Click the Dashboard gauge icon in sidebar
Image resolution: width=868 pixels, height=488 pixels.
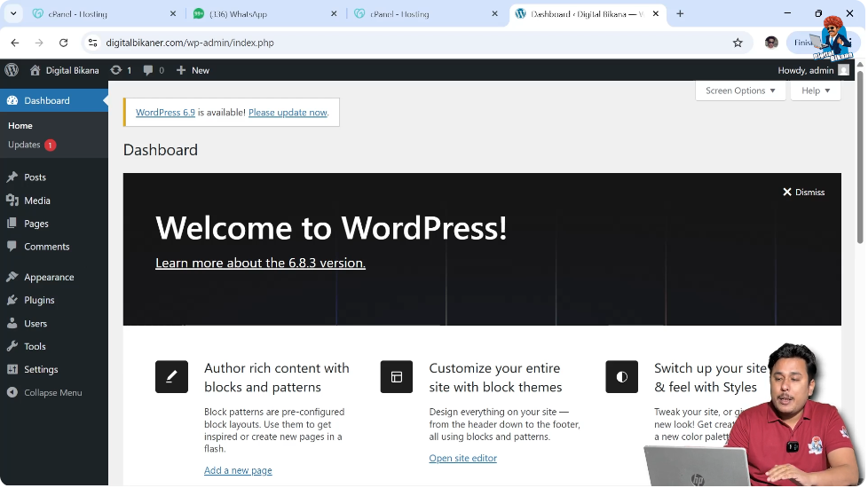12,100
